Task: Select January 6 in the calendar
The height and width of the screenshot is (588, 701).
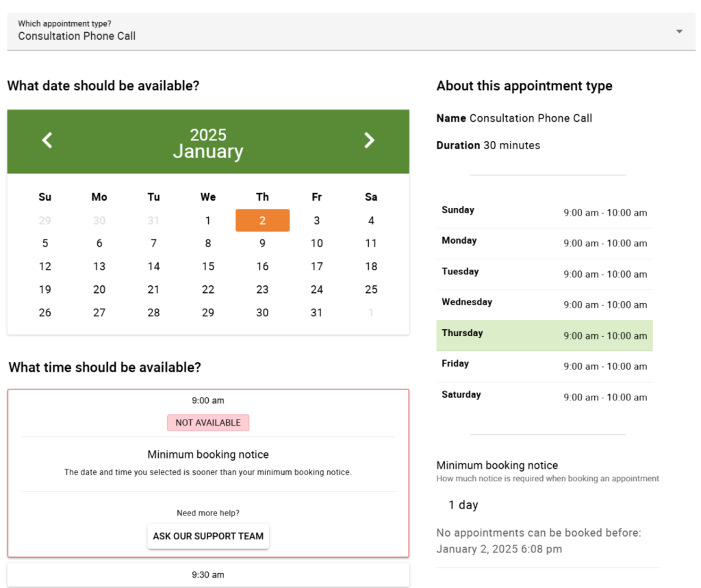Action: click(x=99, y=243)
